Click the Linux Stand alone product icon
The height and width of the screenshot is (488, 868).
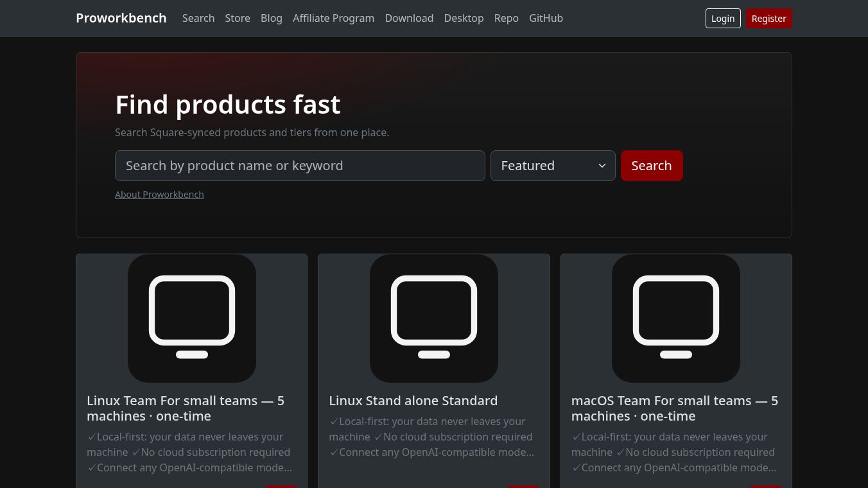[433, 318]
